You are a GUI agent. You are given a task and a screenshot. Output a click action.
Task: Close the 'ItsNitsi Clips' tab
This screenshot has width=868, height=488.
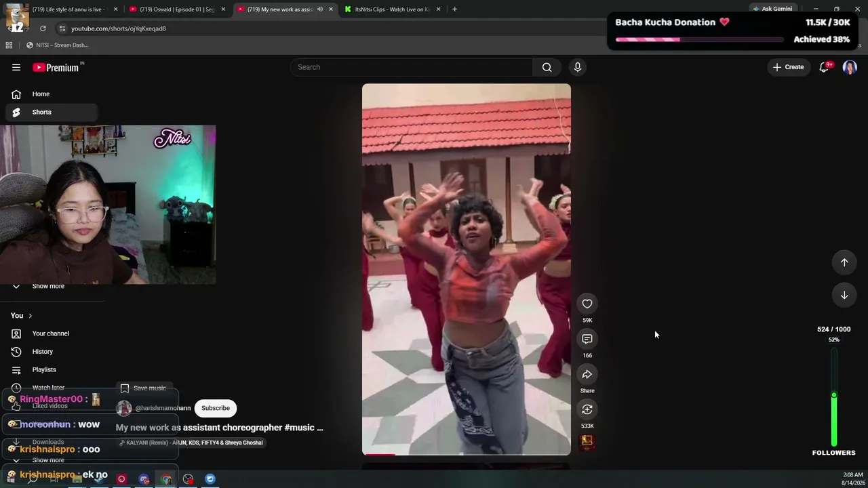(438, 9)
